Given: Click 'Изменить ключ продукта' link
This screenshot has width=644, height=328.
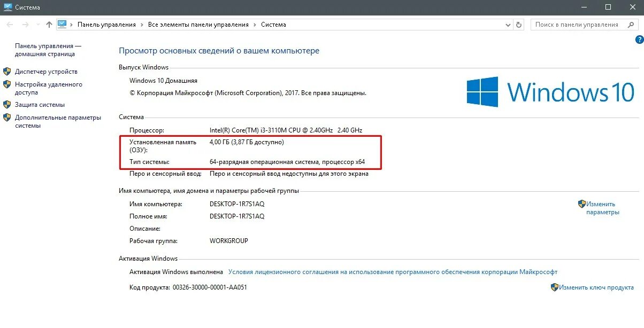Looking at the screenshot, I should click(x=596, y=287).
